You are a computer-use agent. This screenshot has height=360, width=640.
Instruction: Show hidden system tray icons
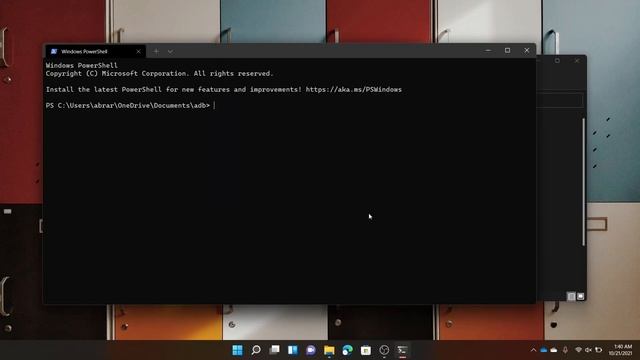click(x=533, y=350)
